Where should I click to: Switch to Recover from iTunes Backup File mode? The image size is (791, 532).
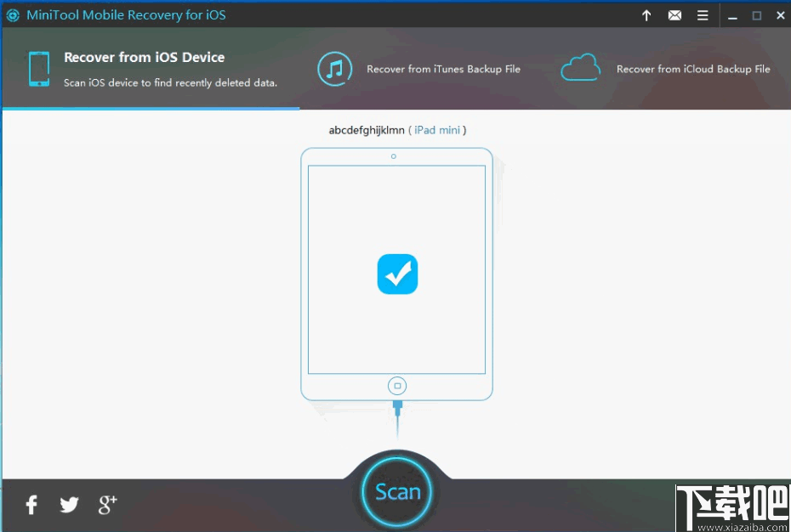coord(443,69)
